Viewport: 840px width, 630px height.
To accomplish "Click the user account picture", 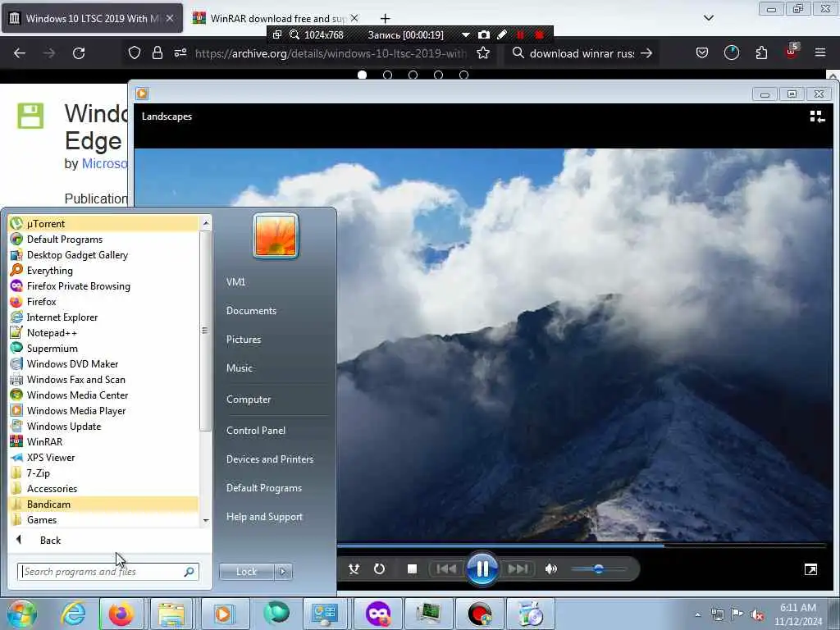I will click(276, 235).
